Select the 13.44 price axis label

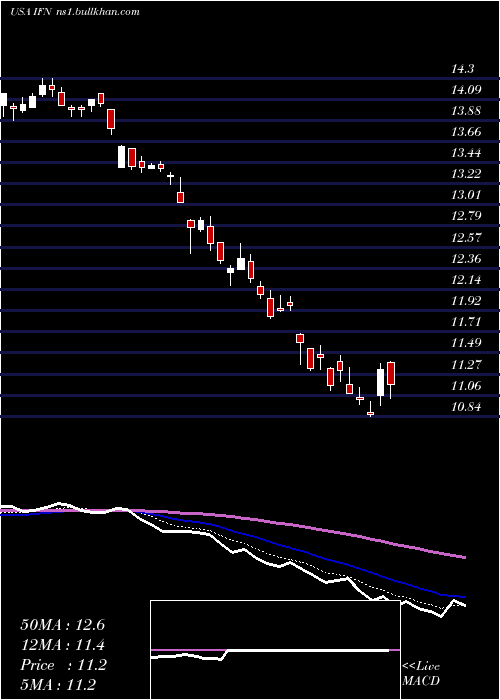[466, 153]
